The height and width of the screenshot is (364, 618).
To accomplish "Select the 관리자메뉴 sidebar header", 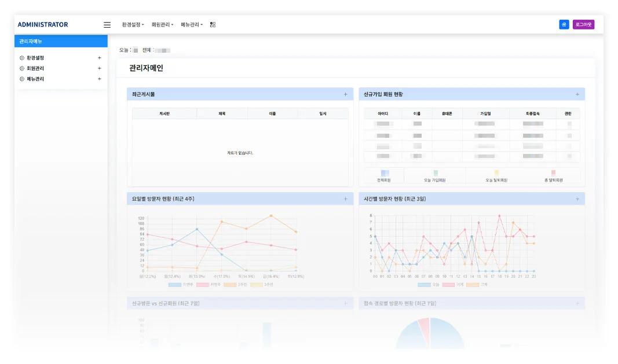I will point(61,41).
